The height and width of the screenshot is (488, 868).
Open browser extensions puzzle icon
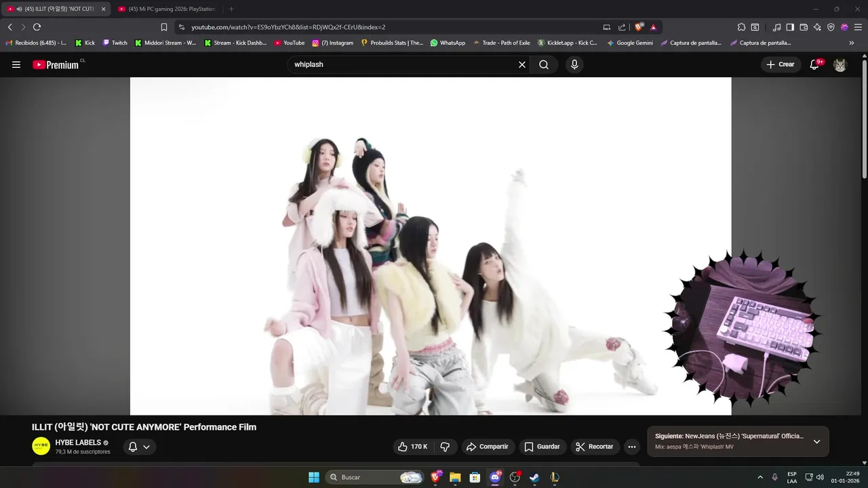(741, 27)
